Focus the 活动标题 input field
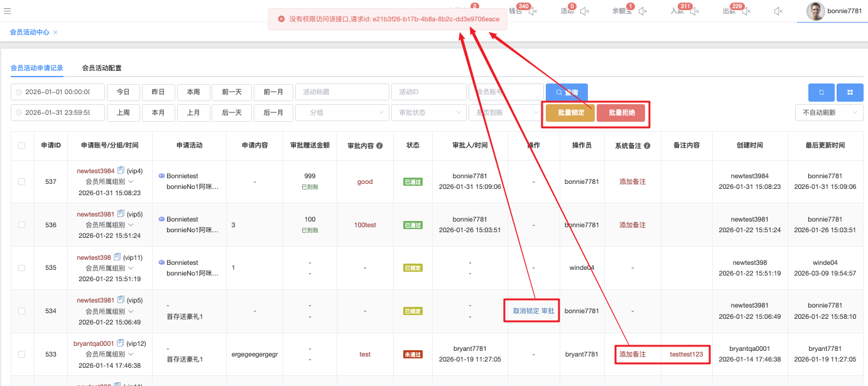This screenshot has height=386, width=868. pyautogui.click(x=342, y=92)
